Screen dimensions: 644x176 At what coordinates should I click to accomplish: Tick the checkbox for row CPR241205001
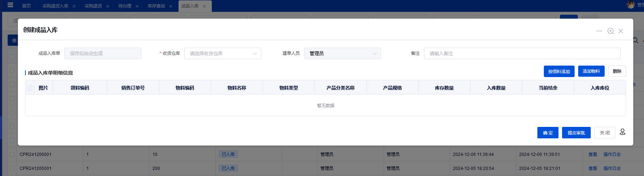pos(12,168)
